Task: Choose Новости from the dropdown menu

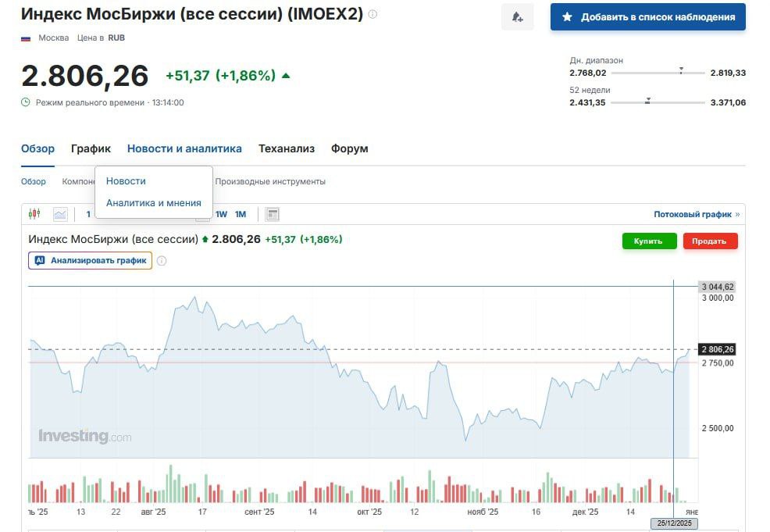Action: (x=126, y=180)
